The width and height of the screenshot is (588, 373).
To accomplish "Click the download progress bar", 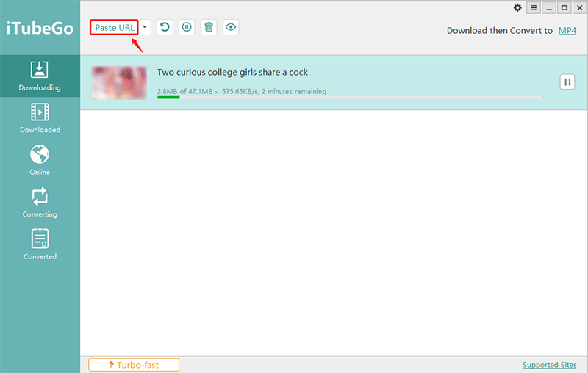I will pyautogui.click(x=350, y=98).
